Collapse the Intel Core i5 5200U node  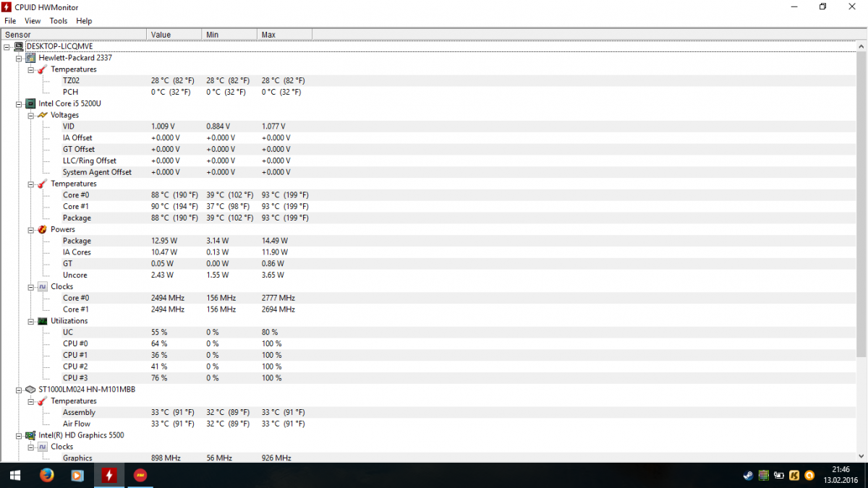pos(19,103)
